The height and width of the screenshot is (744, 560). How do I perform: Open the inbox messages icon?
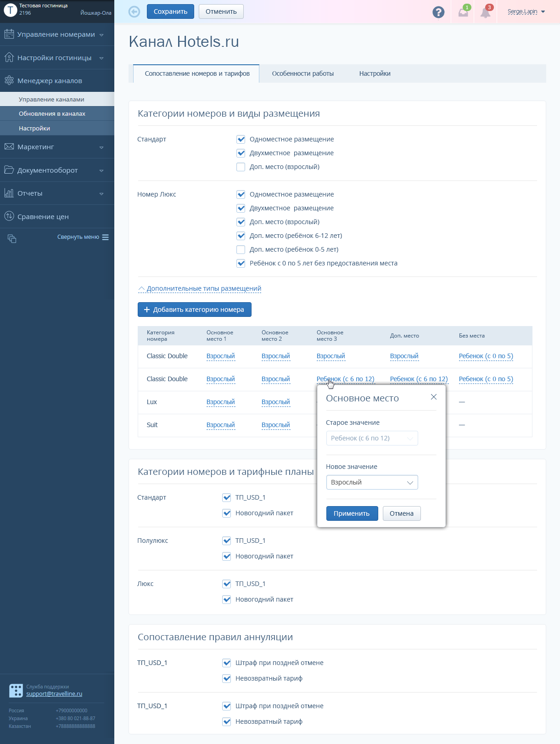click(464, 12)
